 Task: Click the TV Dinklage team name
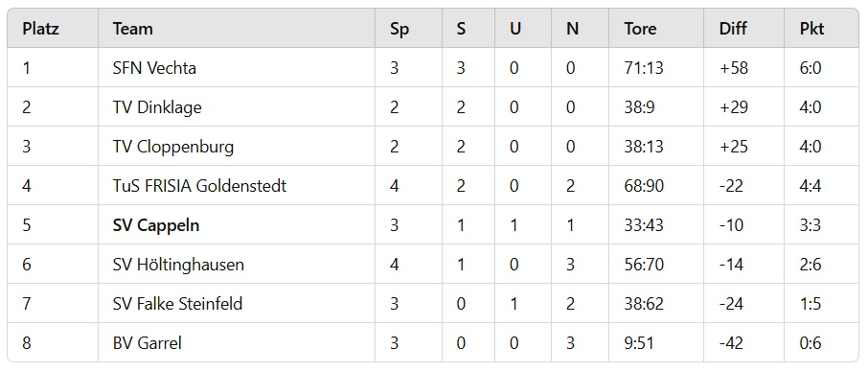tap(157, 107)
